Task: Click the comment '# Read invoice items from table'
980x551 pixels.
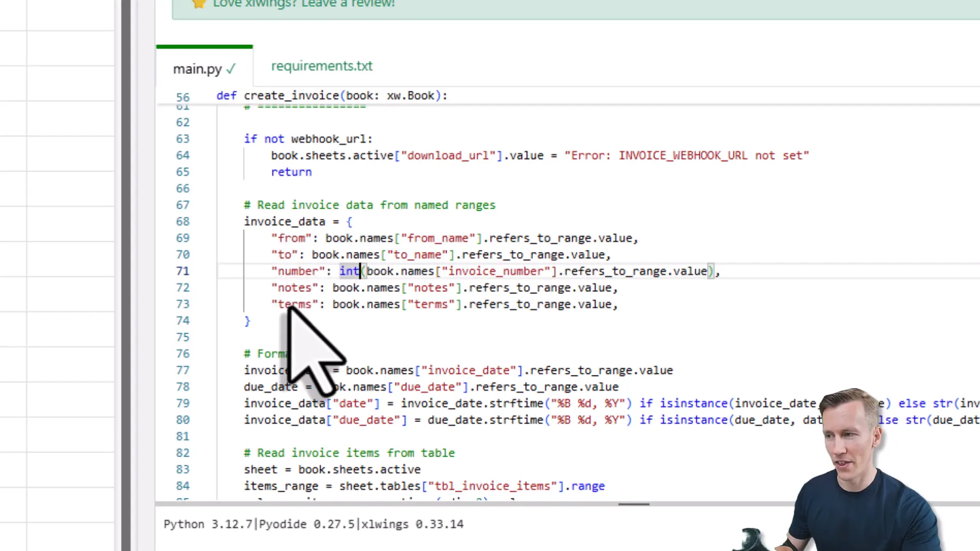Action: coord(349,453)
